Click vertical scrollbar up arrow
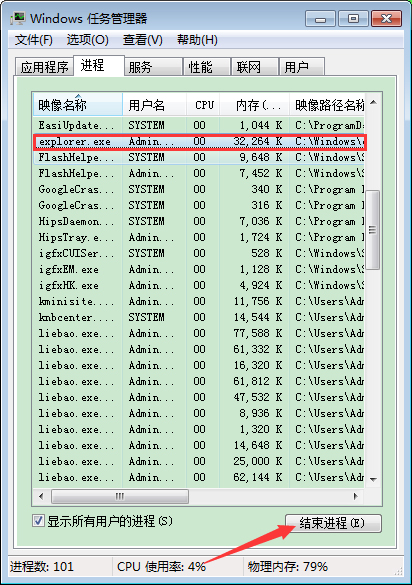The image size is (412, 585). tap(373, 102)
